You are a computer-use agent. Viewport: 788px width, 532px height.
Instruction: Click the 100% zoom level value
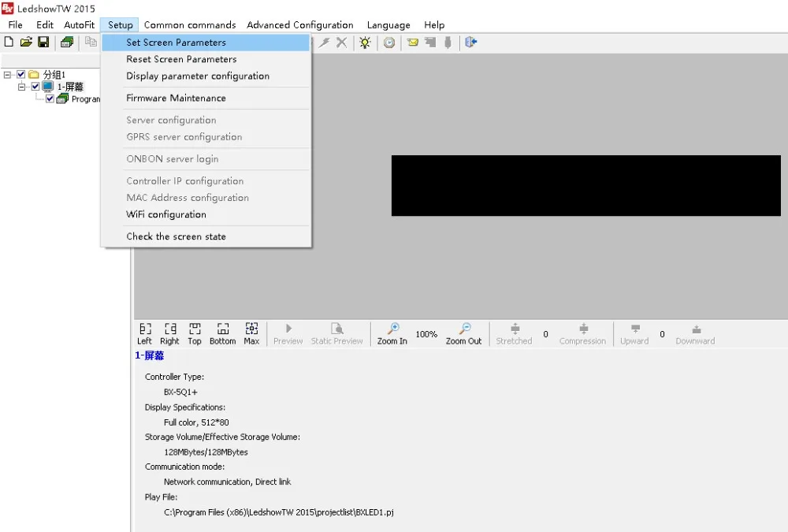pyautogui.click(x=426, y=334)
